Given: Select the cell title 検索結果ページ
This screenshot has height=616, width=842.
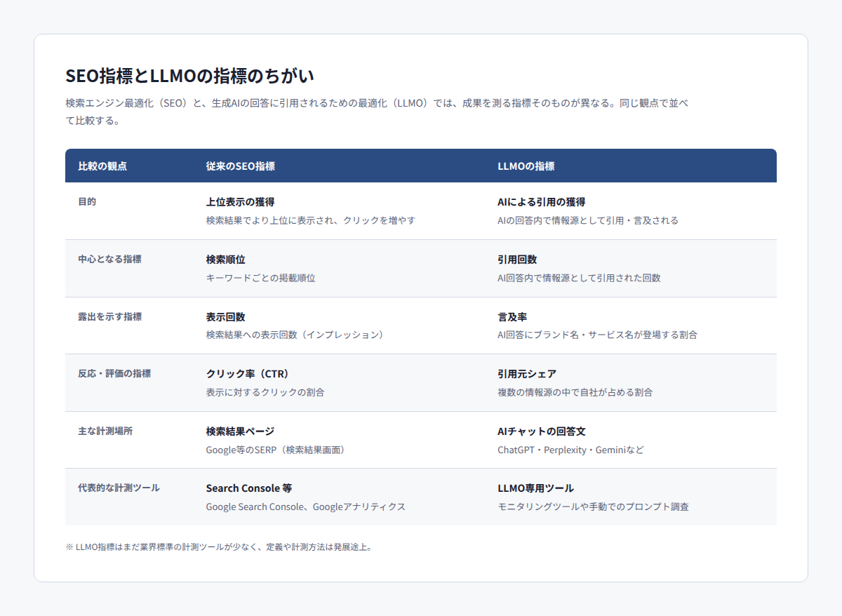Looking at the screenshot, I should [x=240, y=431].
